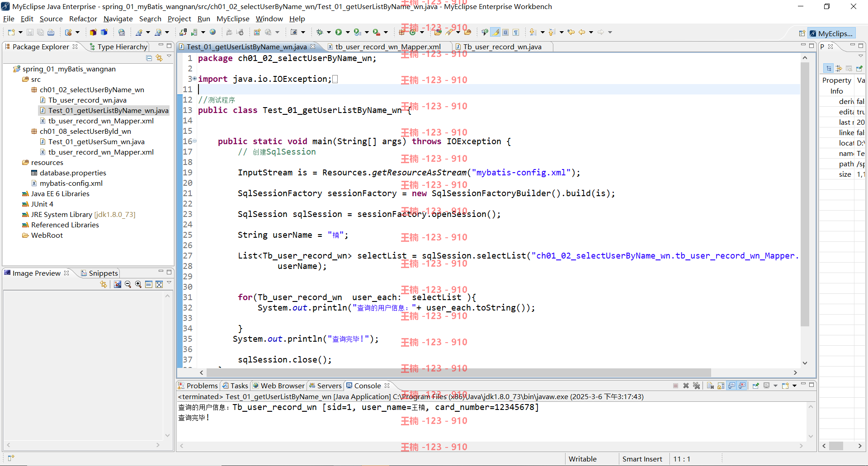This screenshot has width=868, height=466.
Task: Toggle Link with Editor in Package Explorer
Action: pyautogui.click(x=159, y=58)
